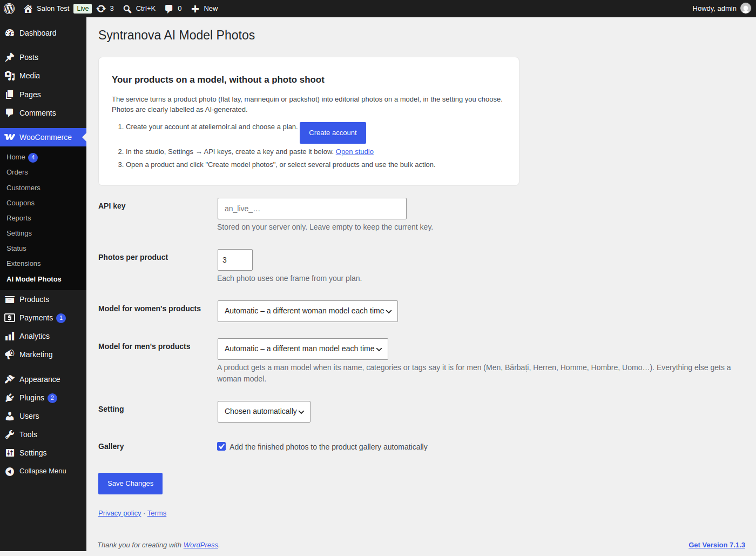Uncheck the Gallery auto-add checkbox
The height and width of the screenshot is (556, 756).
coord(221,446)
